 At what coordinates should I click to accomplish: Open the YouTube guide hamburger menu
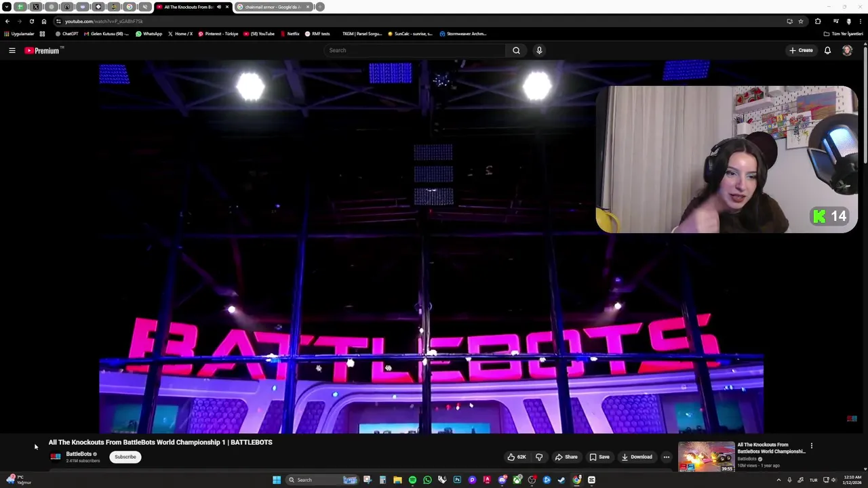pos(12,50)
